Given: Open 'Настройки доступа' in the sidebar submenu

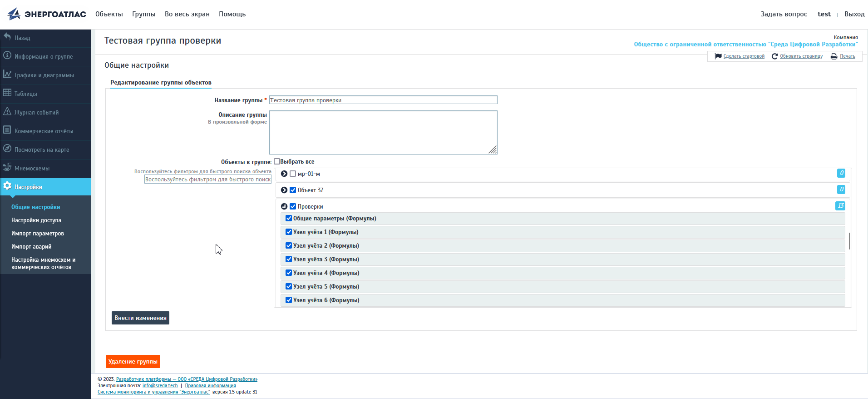Looking at the screenshot, I should coord(36,220).
